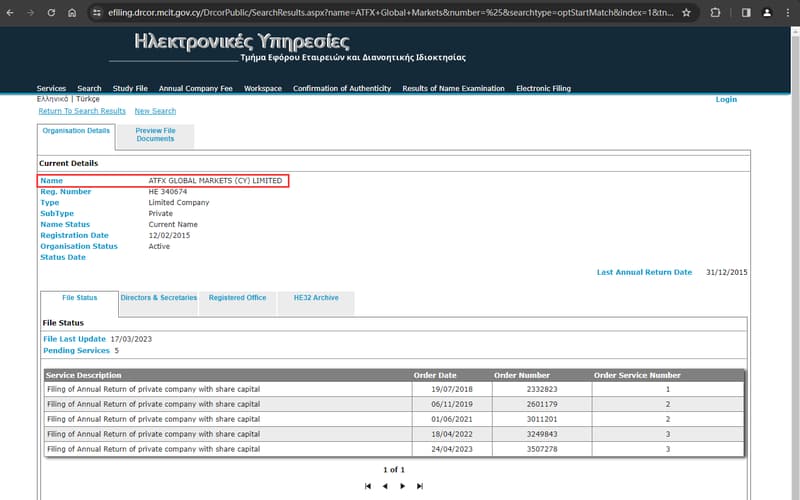Switch to Registered Office tab

237,297
